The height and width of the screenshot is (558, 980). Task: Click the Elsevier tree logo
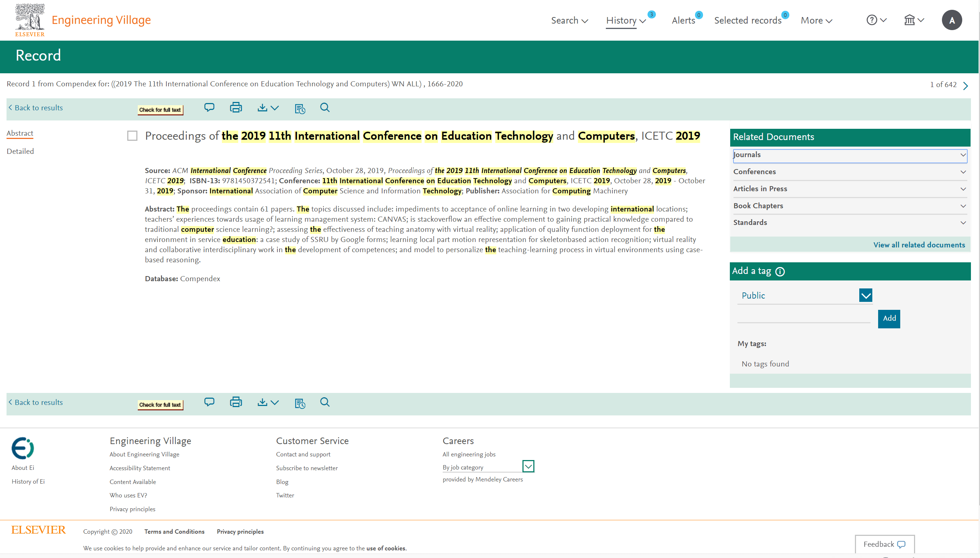(x=29, y=20)
